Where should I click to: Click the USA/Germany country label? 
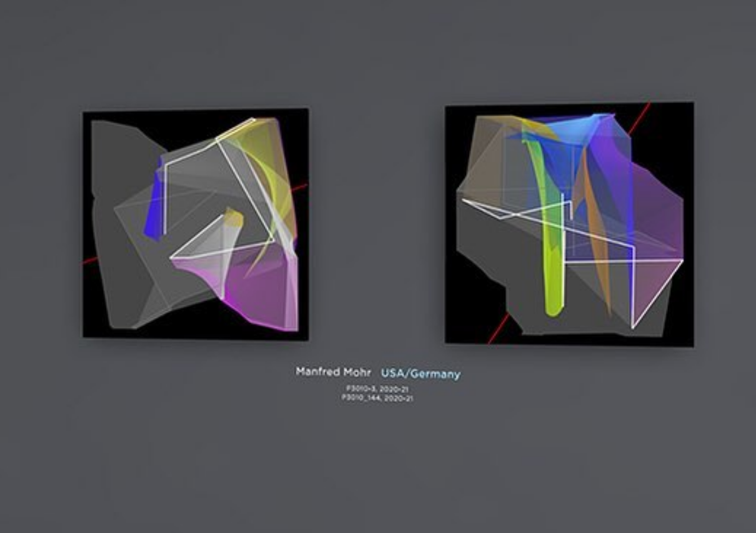pyautogui.click(x=420, y=374)
